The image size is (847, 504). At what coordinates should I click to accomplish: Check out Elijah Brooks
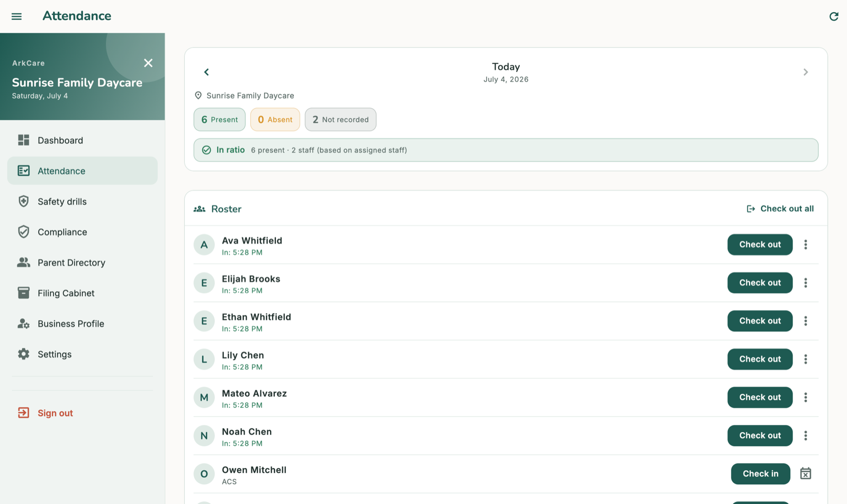click(x=760, y=283)
